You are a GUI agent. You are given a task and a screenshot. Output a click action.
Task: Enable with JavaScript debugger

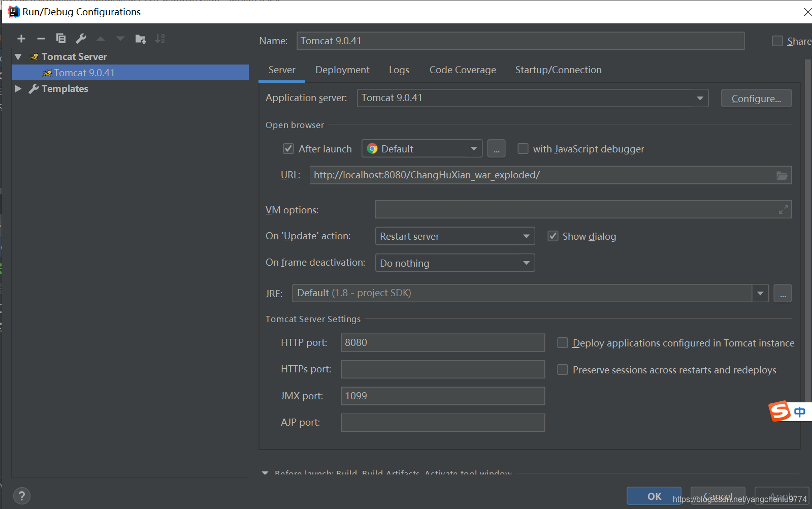[x=523, y=149]
